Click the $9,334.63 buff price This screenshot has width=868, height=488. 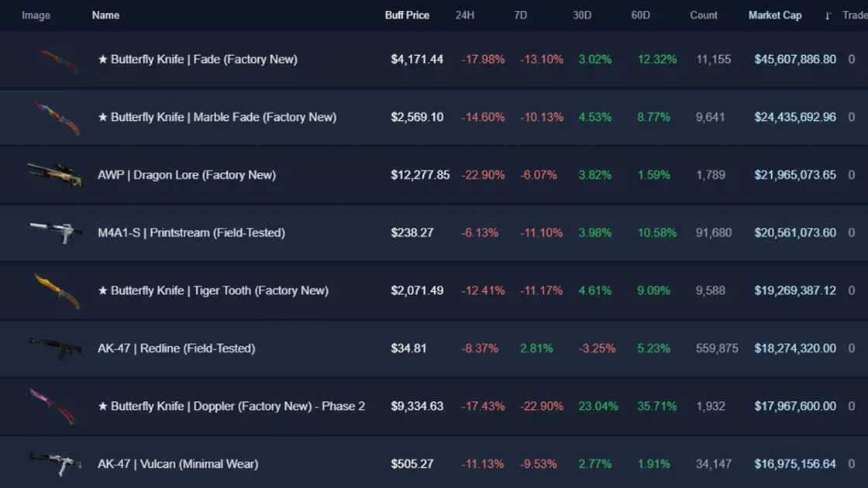point(417,406)
